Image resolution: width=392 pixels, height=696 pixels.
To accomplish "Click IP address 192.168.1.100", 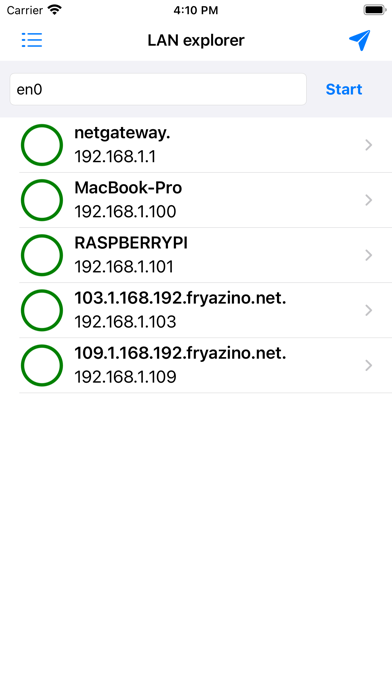I will pyautogui.click(x=125, y=212).
